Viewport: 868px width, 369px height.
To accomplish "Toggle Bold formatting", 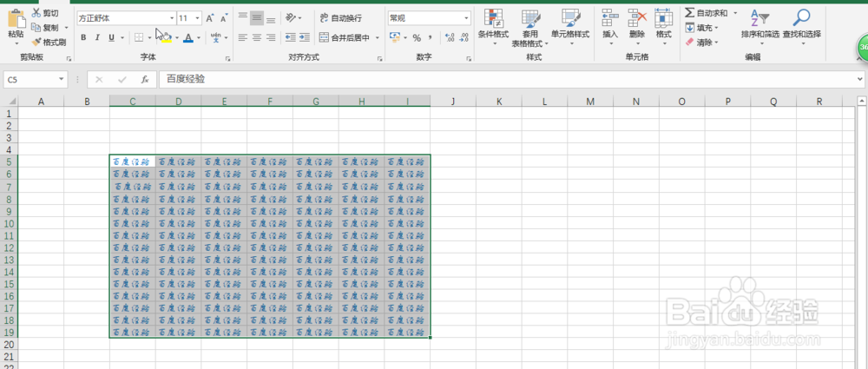I will pyautogui.click(x=83, y=37).
